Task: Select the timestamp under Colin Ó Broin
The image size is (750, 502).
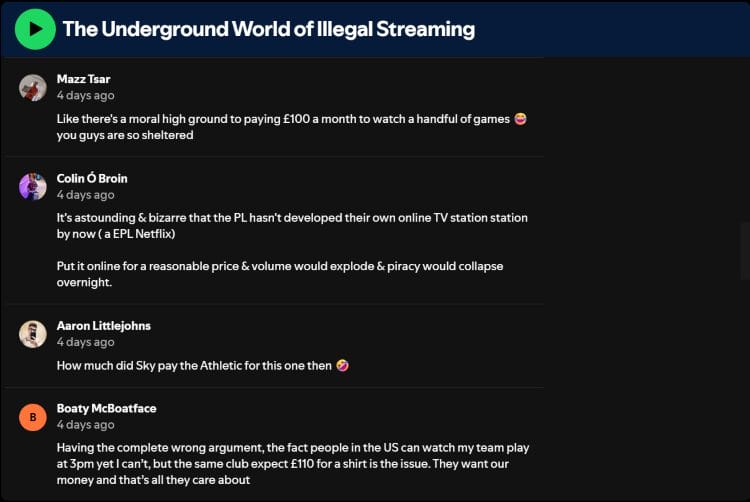Action: 86,195
